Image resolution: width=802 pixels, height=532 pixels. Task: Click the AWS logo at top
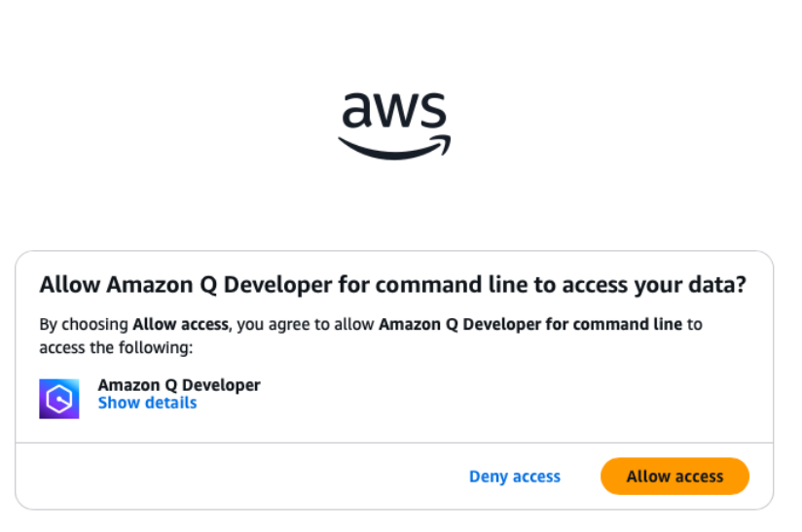(x=394, y=125)
